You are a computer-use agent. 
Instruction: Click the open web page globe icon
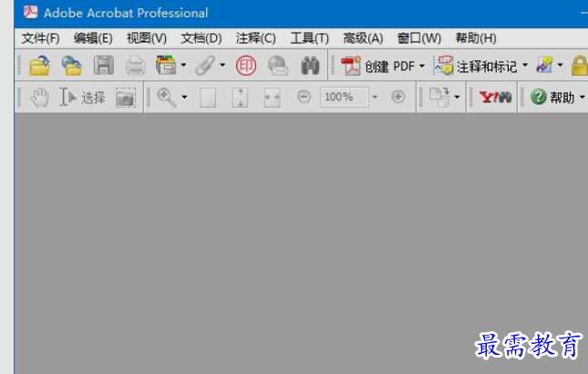pyautogui.click(x=72, y=66)
